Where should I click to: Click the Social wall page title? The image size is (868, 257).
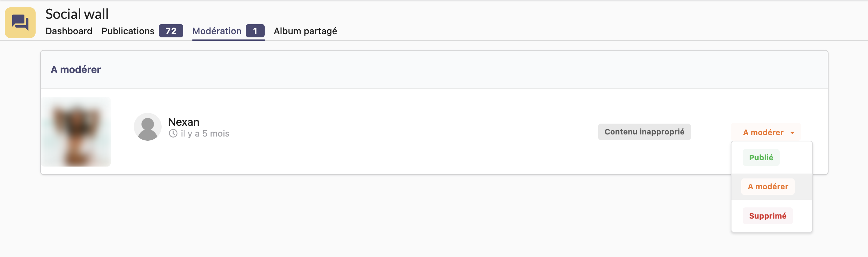(77, 14)
